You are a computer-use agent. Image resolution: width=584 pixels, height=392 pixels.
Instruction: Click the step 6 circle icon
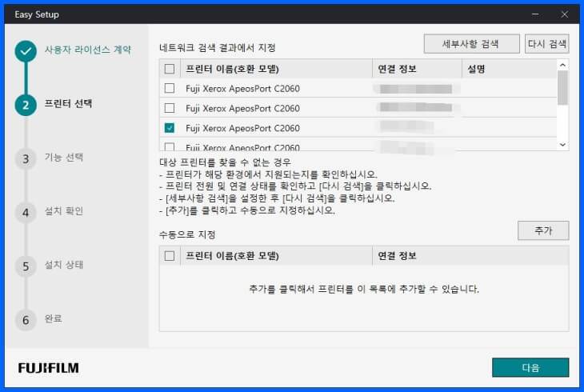coord(26,320)
